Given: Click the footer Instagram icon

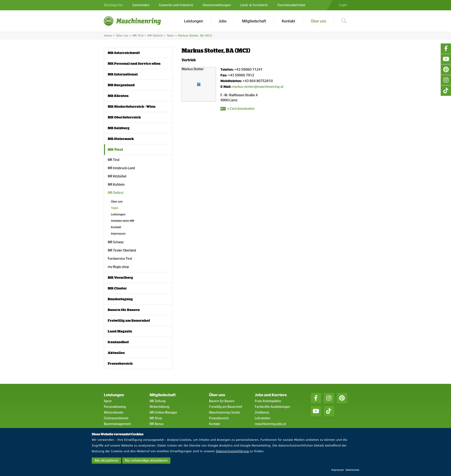Looking at the screenshot, I should 329,398.
